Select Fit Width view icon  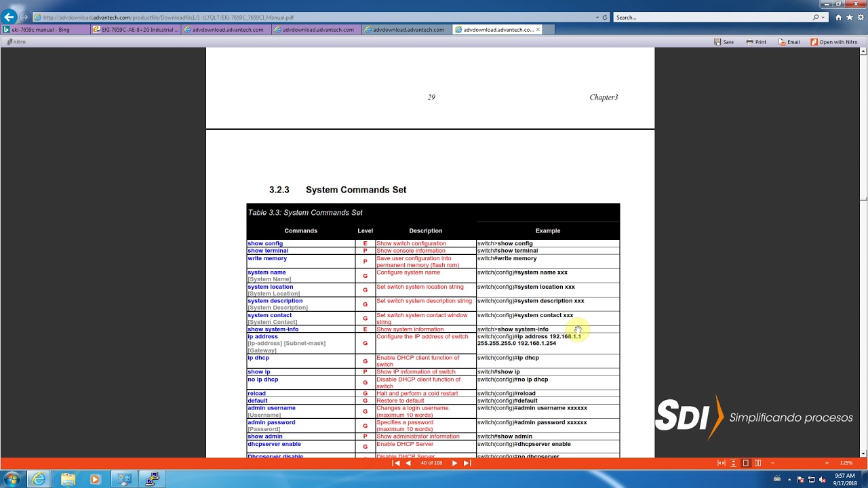[721, 463]
